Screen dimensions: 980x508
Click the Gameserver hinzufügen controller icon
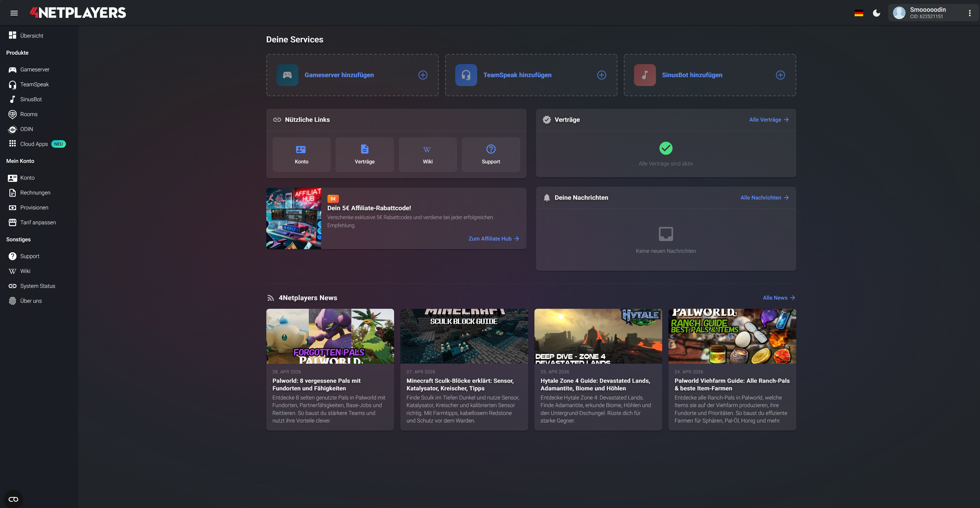click(287, 75)
